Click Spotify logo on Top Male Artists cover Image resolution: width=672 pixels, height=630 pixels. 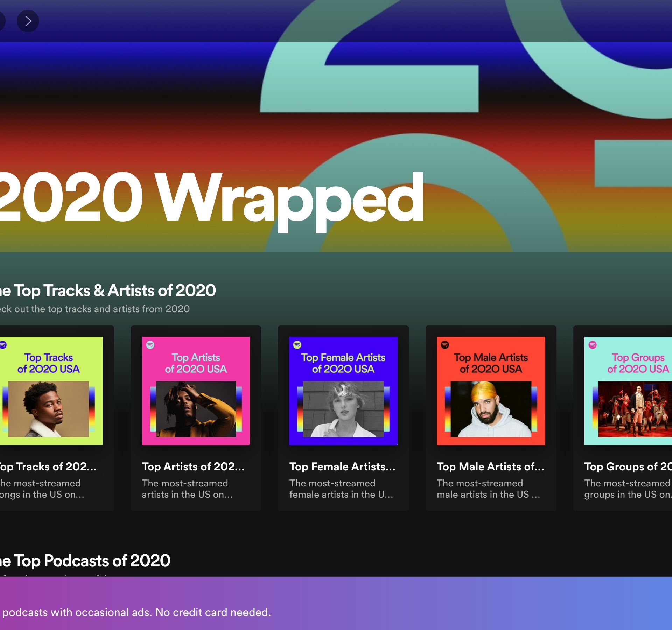click(445, 345)
